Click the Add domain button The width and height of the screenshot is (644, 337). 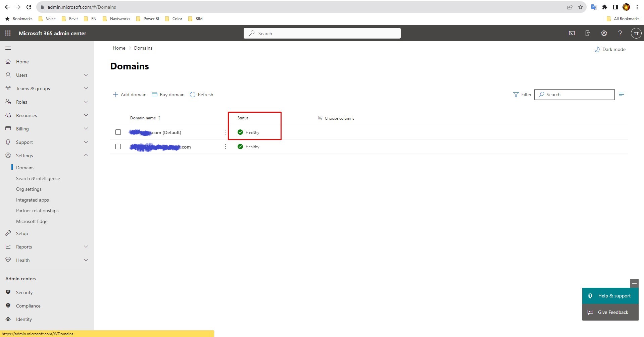tap(130, 95)
